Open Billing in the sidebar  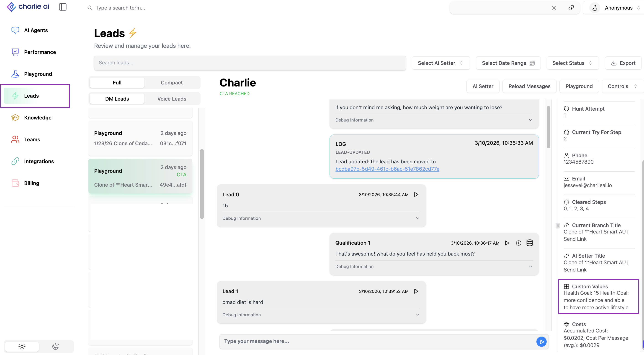[x=31, y=183]
